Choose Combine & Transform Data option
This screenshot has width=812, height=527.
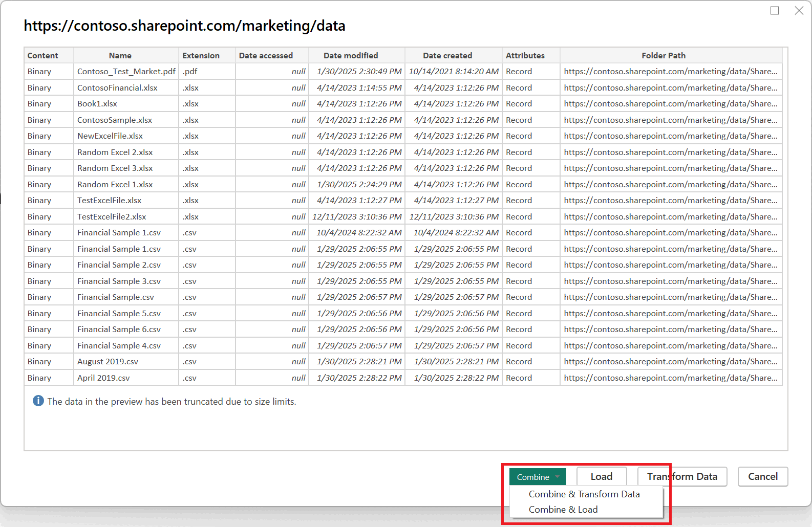[x=584, y=494]
